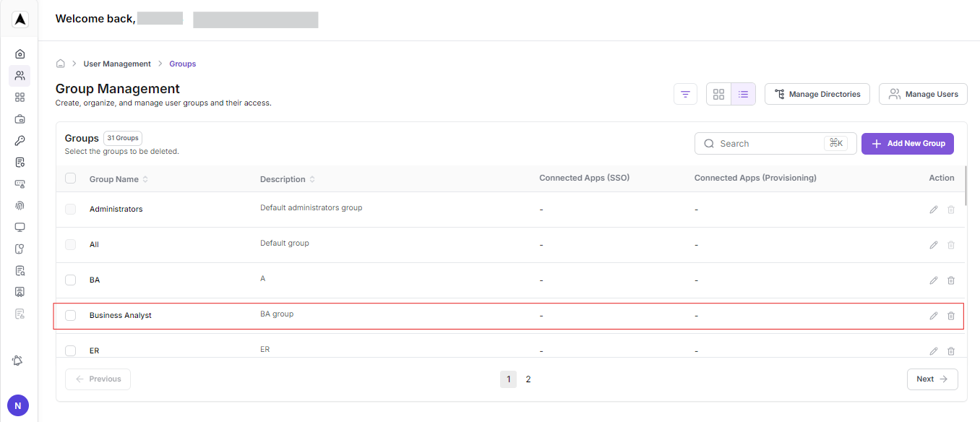Screen dimensions: 980x422
Task: Check the Administrators row checkbox
Action: (70, 209)
